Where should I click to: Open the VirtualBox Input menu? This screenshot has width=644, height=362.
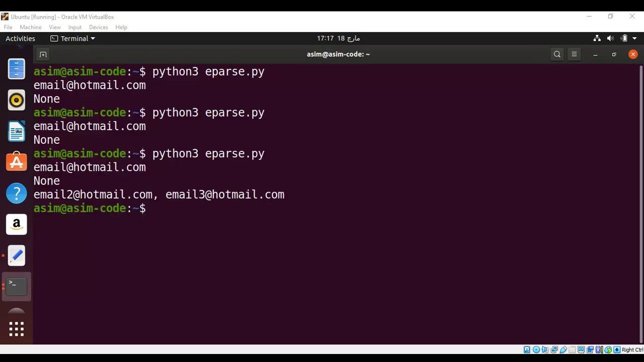(x=75, y=27)
